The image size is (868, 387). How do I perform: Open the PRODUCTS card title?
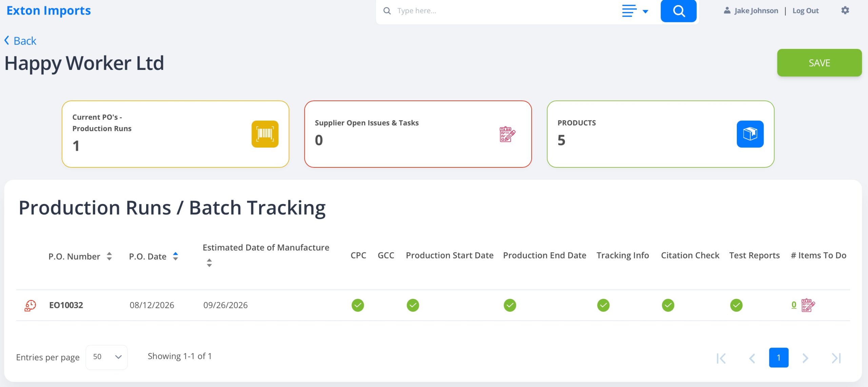576,123
